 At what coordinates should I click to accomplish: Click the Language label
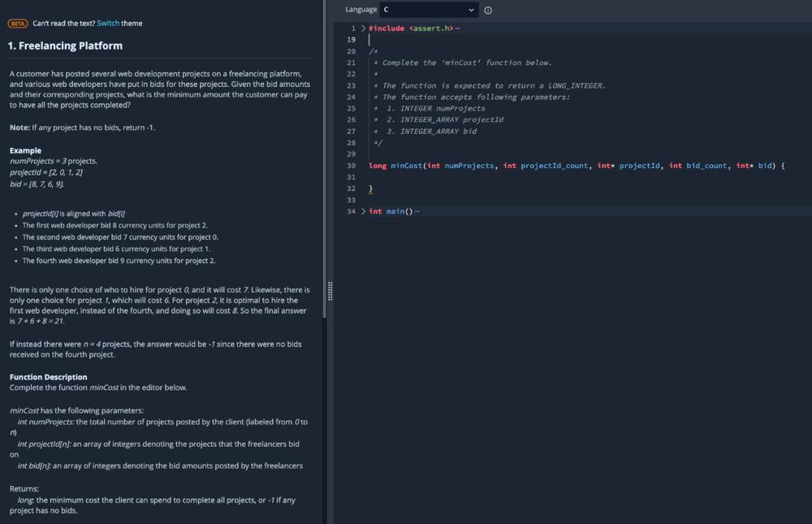click(x=361, y=10)
